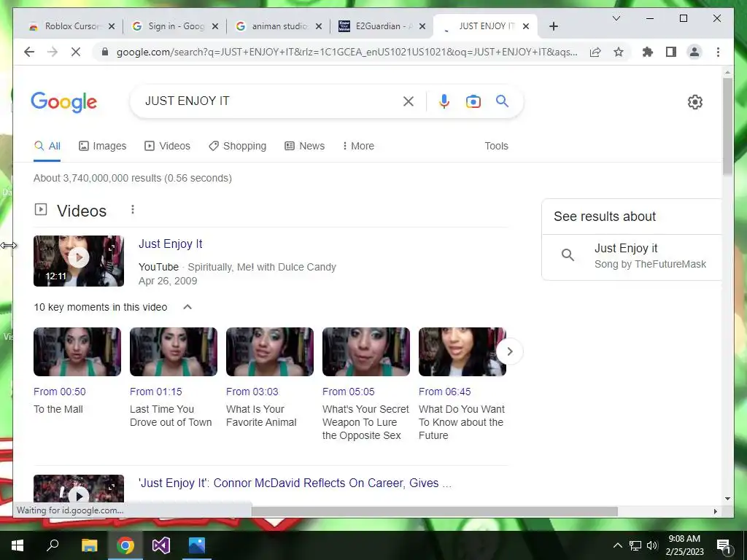
Task: Start voice search with microphone icon
Action: click(x=444, y=101)
